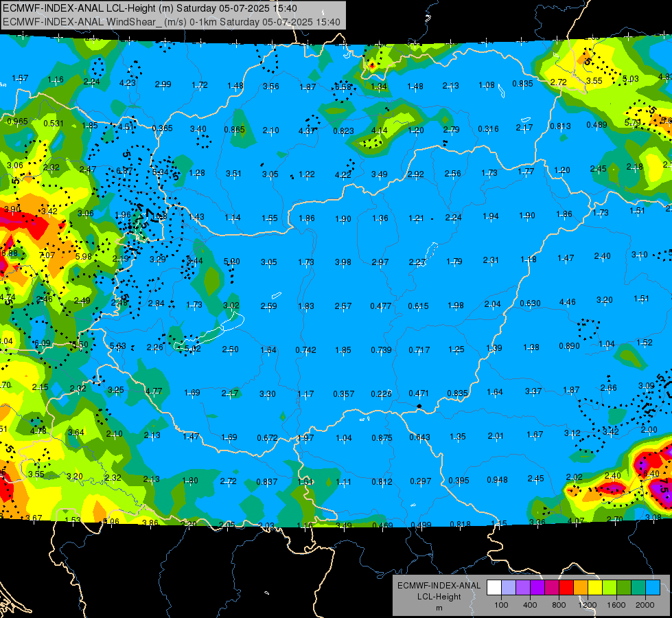Click the wind shear value '0.739'
This screenshot has width=672, height=618.
(382, 350)
